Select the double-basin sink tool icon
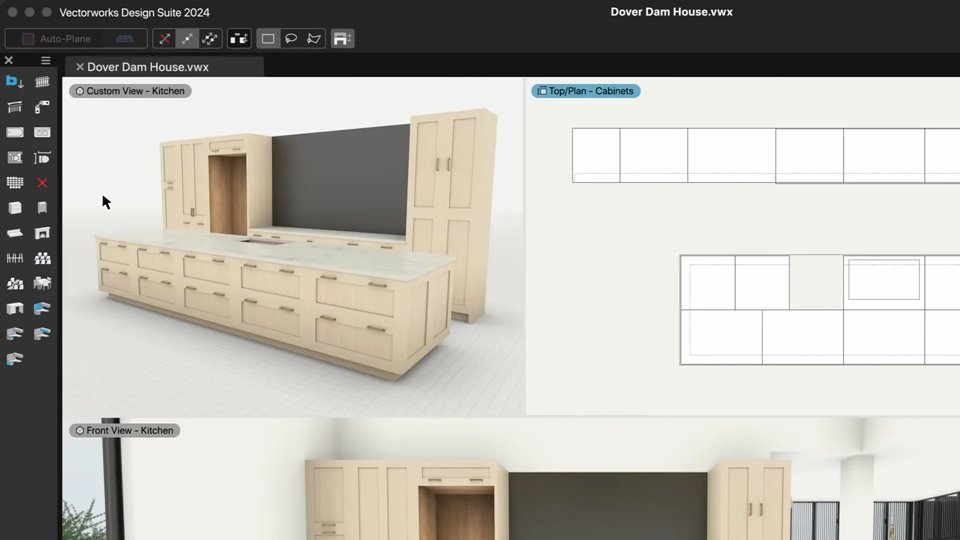The height and width of the screenshot is (540, 960). pyautogui.click(x=42, y=132)
